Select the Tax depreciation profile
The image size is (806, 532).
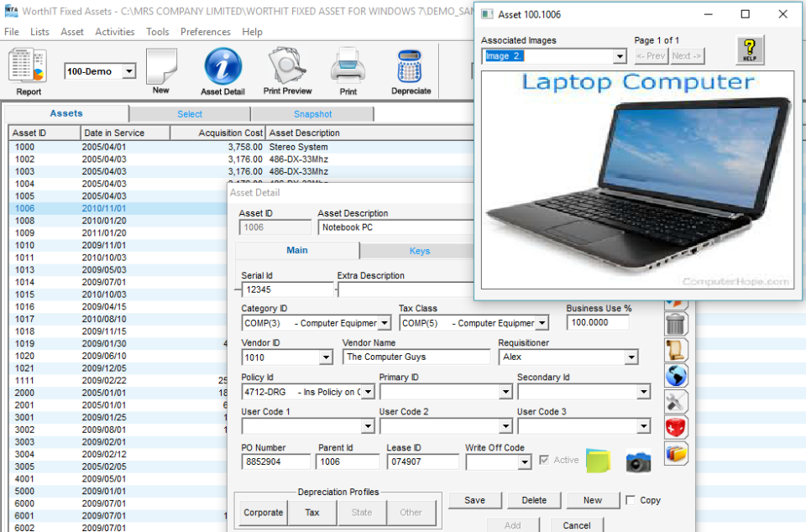point(312,512)
